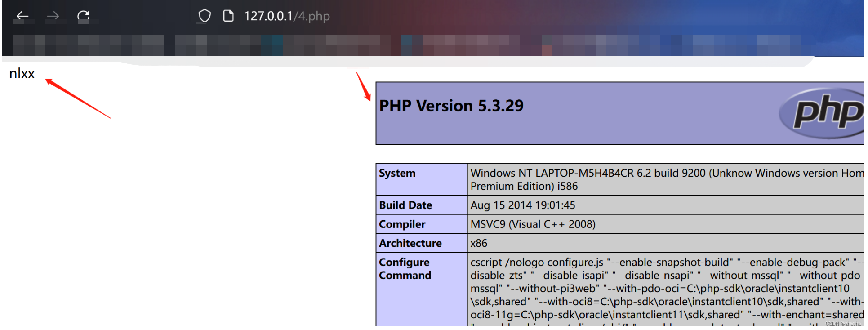The width and height of the screenshot is (868, 330).
Task: Focus the address bar showing 127.0.0.1/4.php
Action: click(287, 16)
